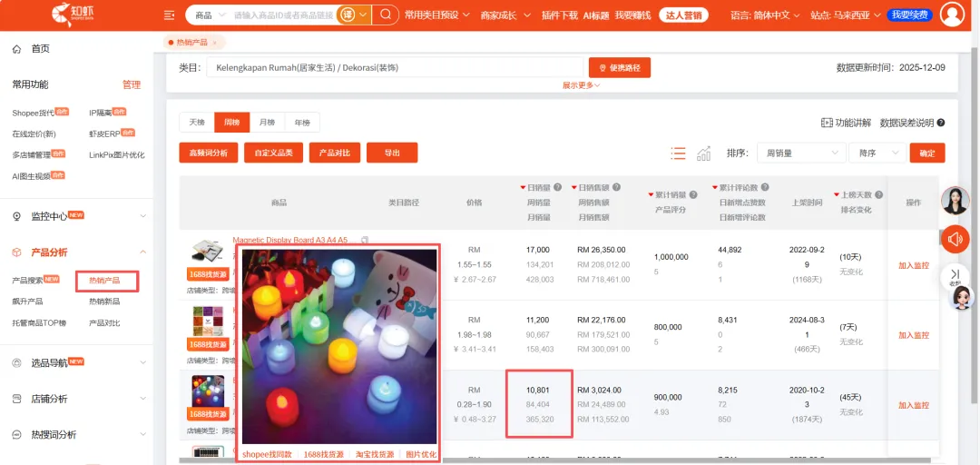Click the Magnetic Display Board product thumbnail
Viewport: 980px width, 465px height.
point(208,251)
